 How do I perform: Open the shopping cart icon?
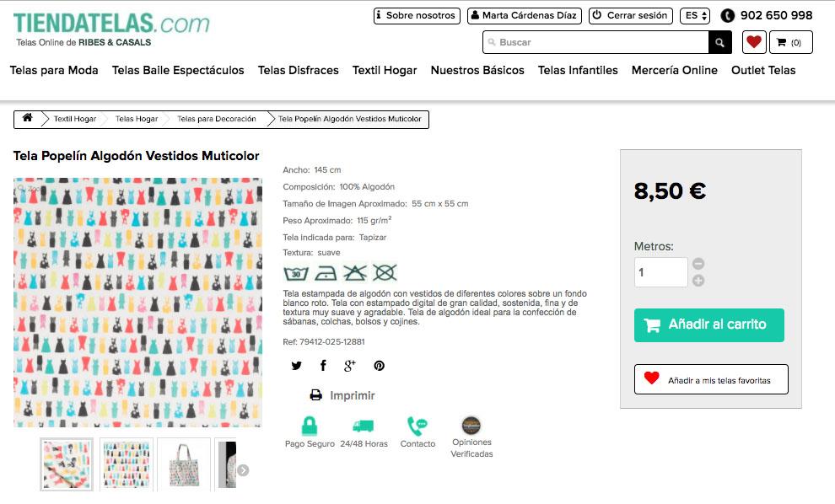click(790, 42)
